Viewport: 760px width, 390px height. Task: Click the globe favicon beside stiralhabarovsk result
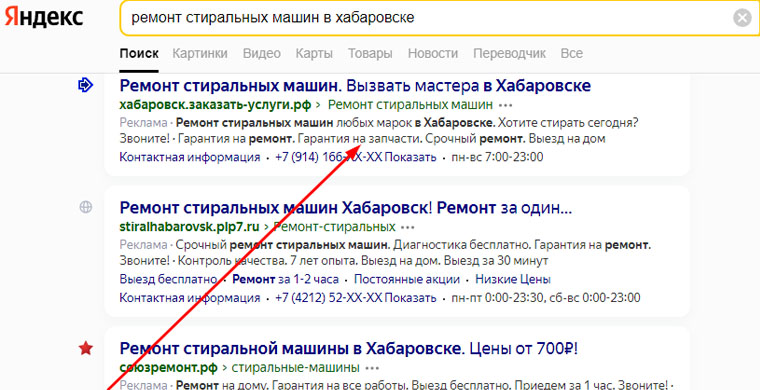pos(85,207)
